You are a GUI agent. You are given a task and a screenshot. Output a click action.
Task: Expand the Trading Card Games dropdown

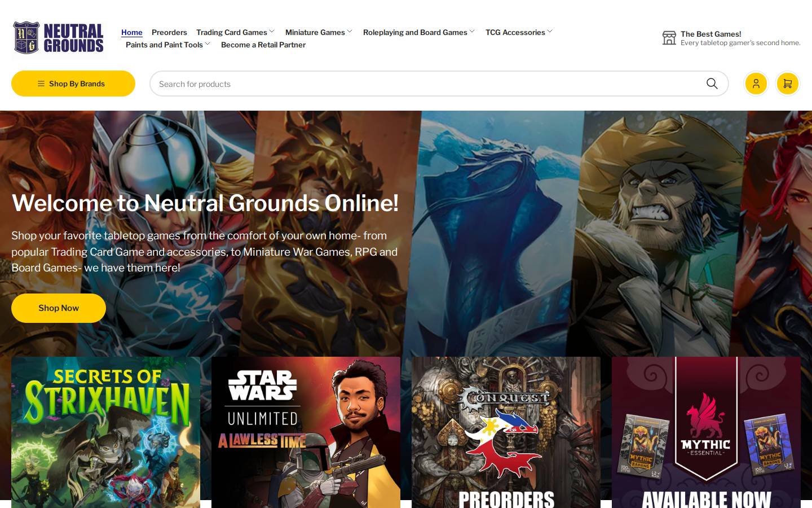pos(235,32)
